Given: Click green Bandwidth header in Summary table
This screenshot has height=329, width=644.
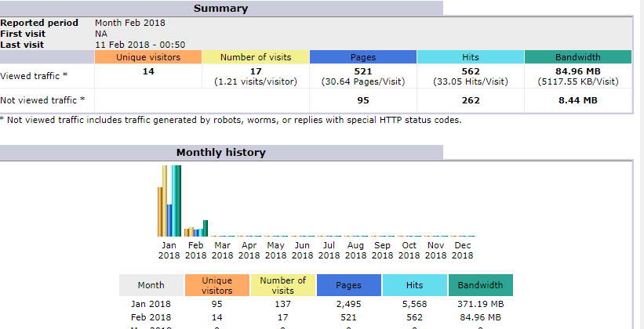Looking at the screenshot, I should pyautogui.click(x=577, y=57).
